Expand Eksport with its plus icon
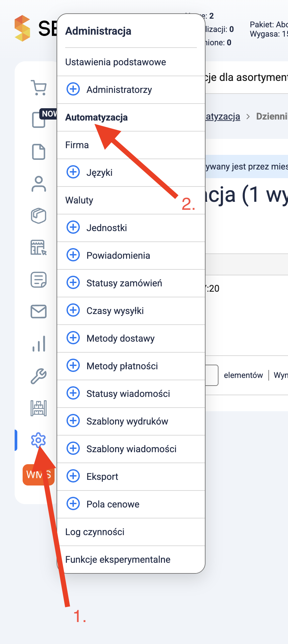The width and height of the screenshot is (288, 644). point(73,476)
